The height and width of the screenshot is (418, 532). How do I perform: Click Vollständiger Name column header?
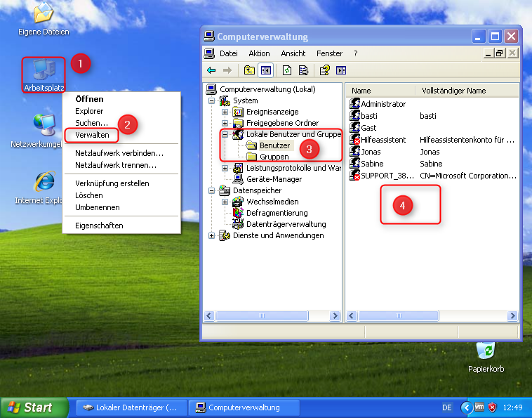[467, 91]
